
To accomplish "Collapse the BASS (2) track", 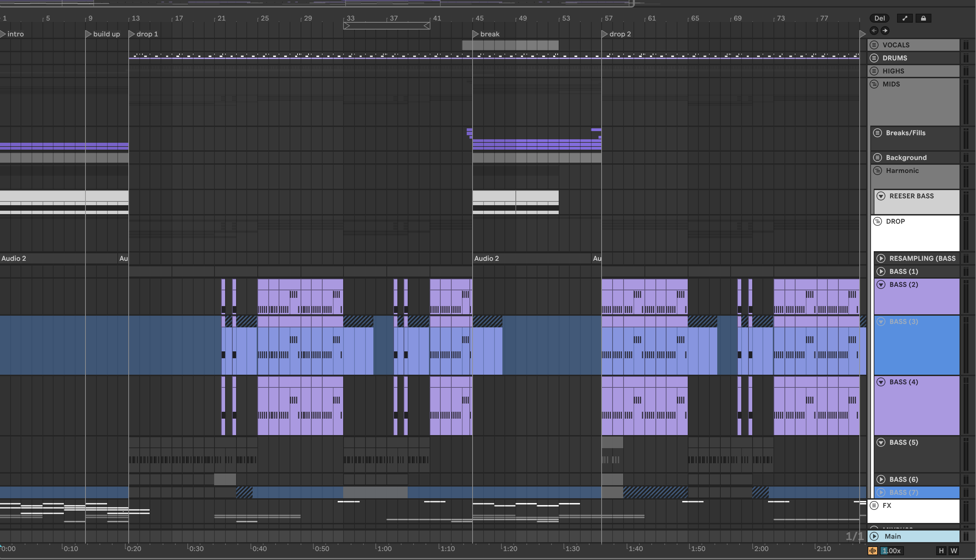I will point(881,284).
